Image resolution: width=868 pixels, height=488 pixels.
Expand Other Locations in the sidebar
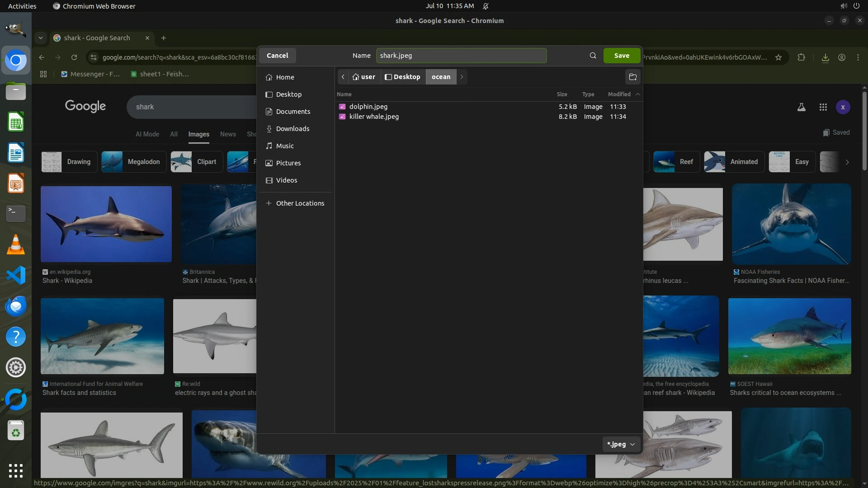(300, 203)
